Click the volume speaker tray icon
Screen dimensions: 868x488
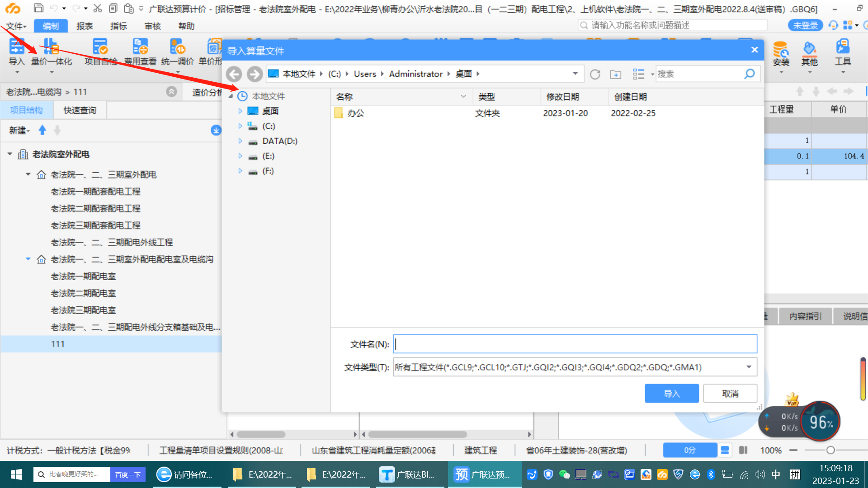tap(759, 474)
